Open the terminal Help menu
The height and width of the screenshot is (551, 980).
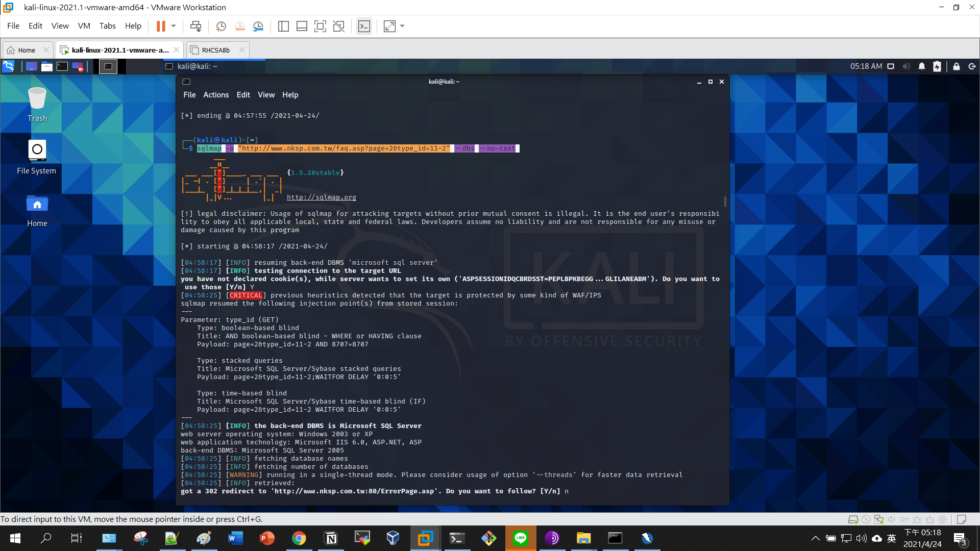pyautogui.click(x=290, y=95)
